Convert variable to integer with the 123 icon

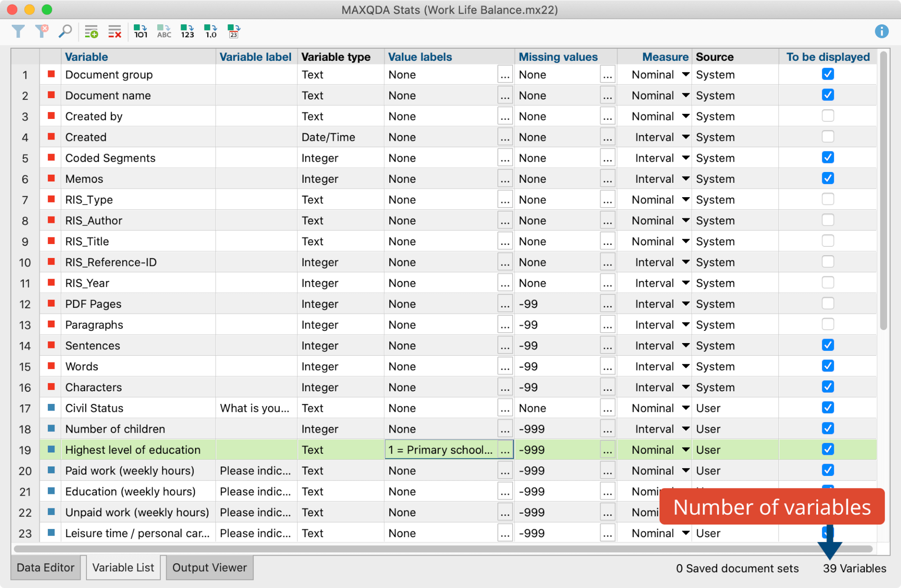coord(187,32)
